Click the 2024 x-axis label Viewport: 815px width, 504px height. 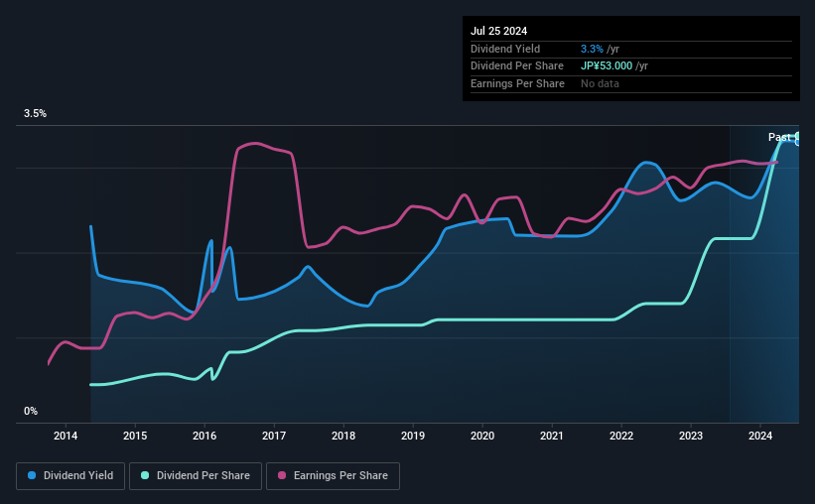(x=759, y=436)
